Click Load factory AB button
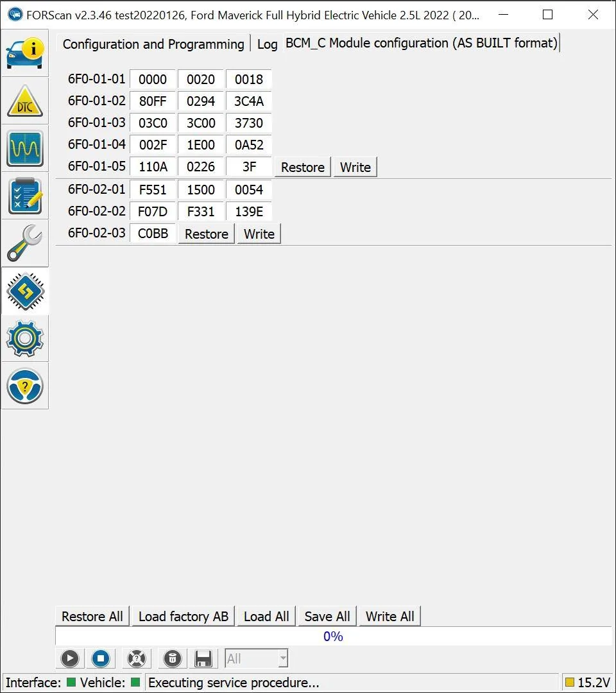 click(184, 616)
